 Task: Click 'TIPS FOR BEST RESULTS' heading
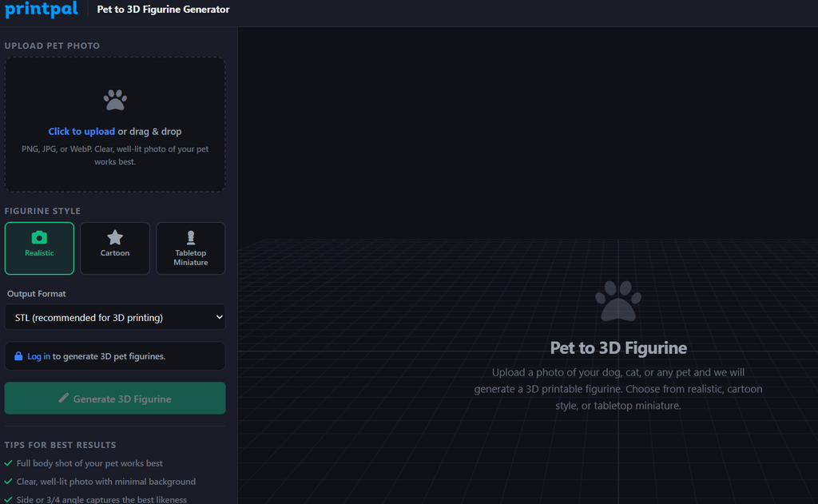[61, 445]
